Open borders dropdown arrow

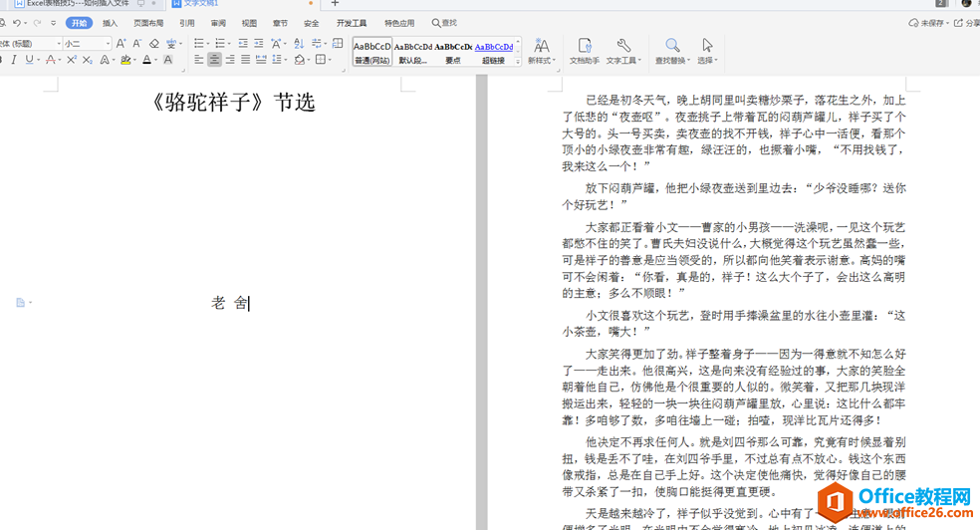pyautogui.click(x=330, y=60)
